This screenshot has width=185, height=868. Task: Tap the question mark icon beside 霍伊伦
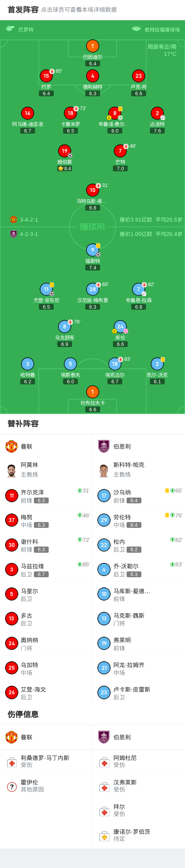click(x=12, y=787)
